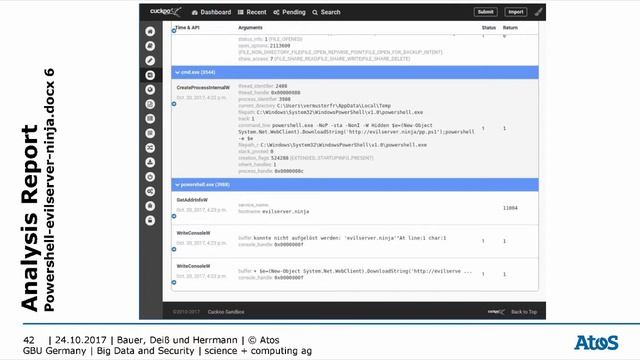Collapse the powershell.exe process section

(x=355, y=184)
